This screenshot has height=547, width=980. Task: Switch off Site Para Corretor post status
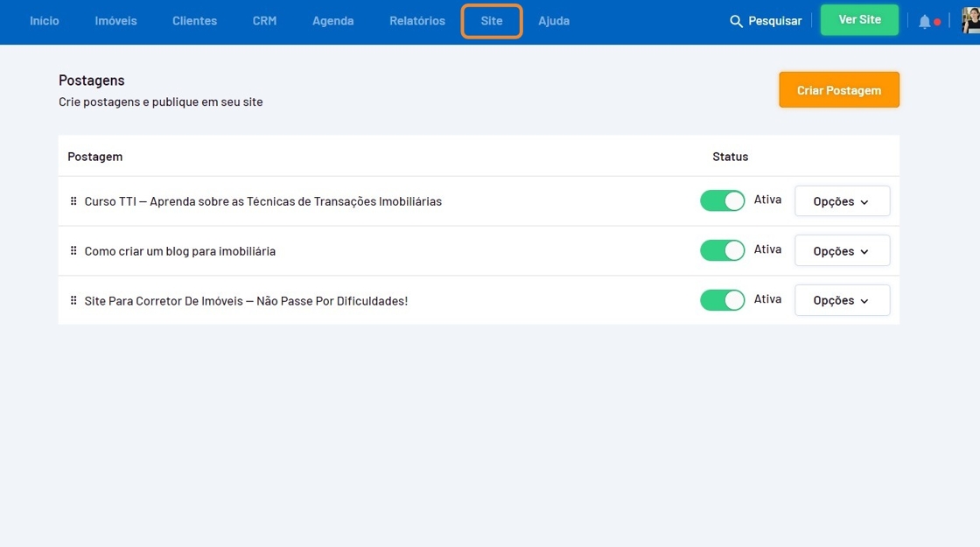(x=722, y=300)
